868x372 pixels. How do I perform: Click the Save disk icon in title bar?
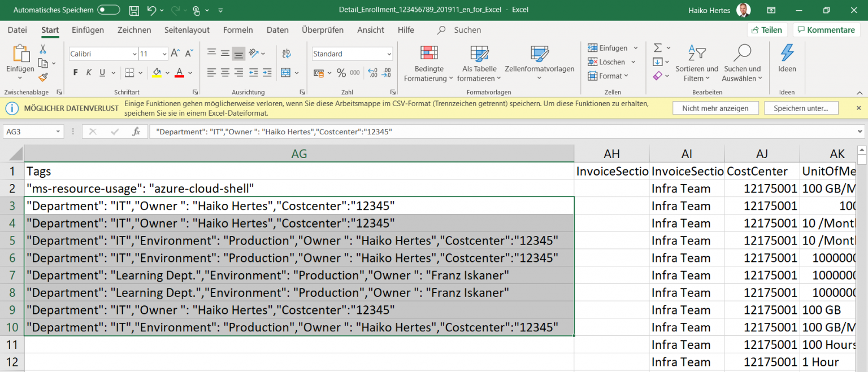coord(134,10)
